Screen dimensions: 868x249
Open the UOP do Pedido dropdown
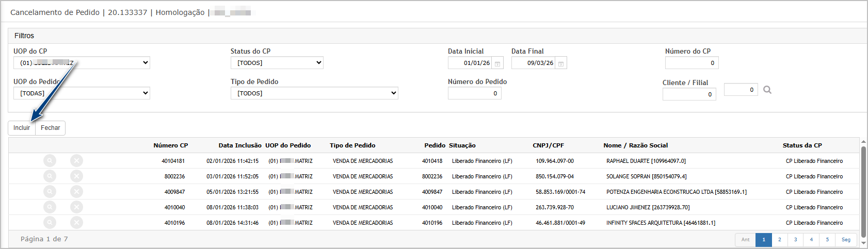(x=82, y=93)
